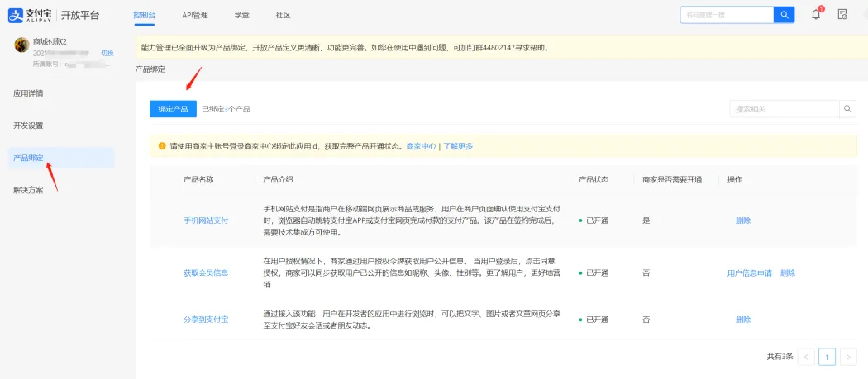Image resolution: width=868 pixels, height=379 pixels.
Task: Click the Alipay logo icon
Action: [16, 15]
